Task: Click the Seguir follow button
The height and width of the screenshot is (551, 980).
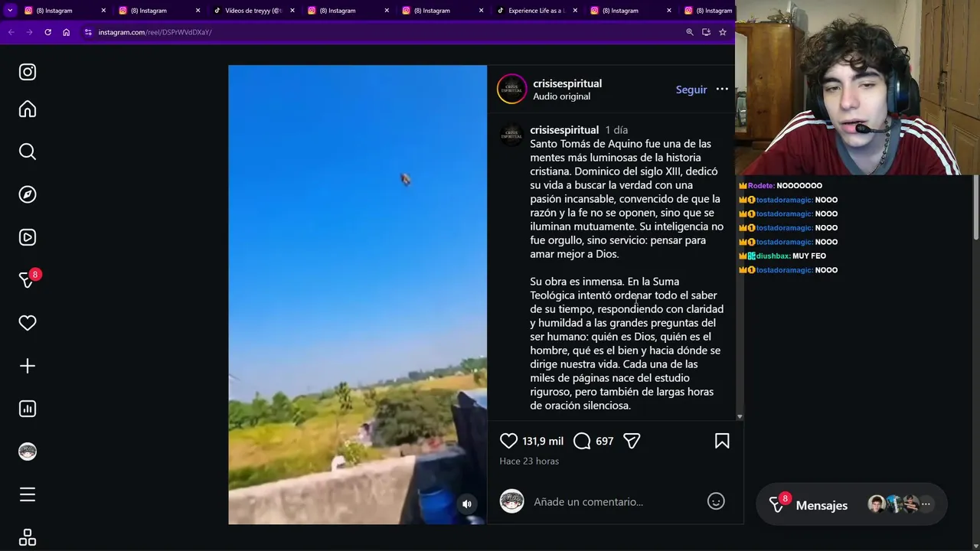Action: pyautogui.click(x=691, y=90)
